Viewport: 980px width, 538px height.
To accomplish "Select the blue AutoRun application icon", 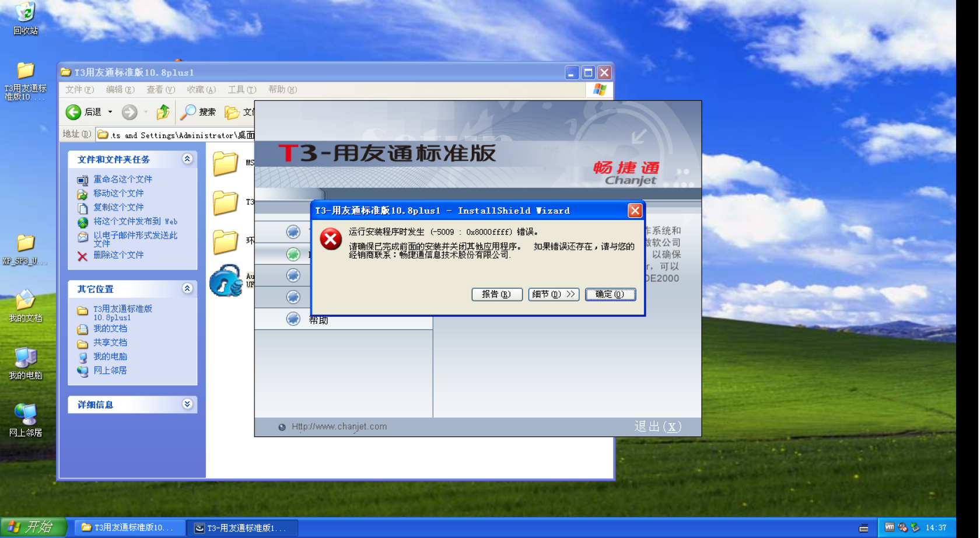I will click(x=226, y=281).
